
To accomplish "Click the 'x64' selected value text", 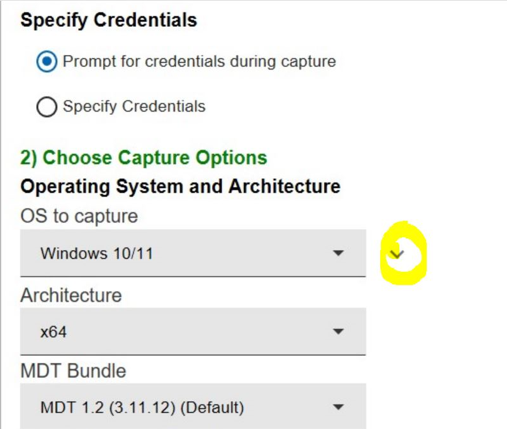I will 53,332.
